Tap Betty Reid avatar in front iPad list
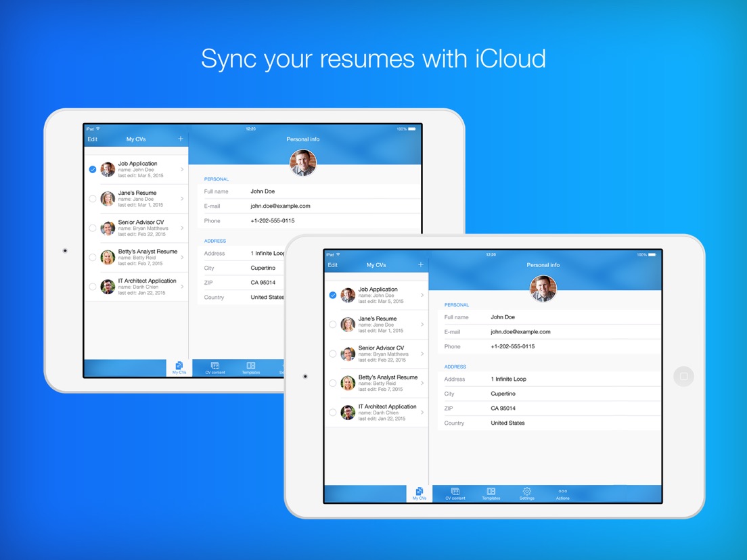The image size is (747, 560). [x=348, y=383]
